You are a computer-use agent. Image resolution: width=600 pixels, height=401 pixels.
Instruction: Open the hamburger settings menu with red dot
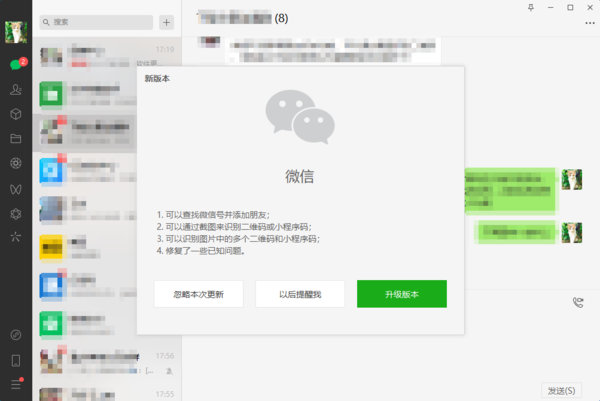pyautogui.click(x=16, y=384)
